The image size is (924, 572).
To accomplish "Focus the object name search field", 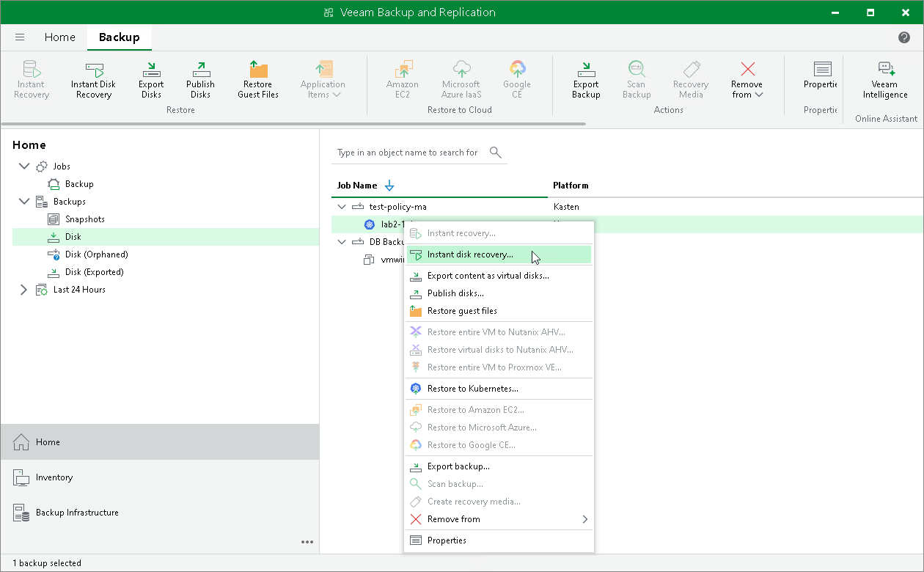I will [408, 153].
